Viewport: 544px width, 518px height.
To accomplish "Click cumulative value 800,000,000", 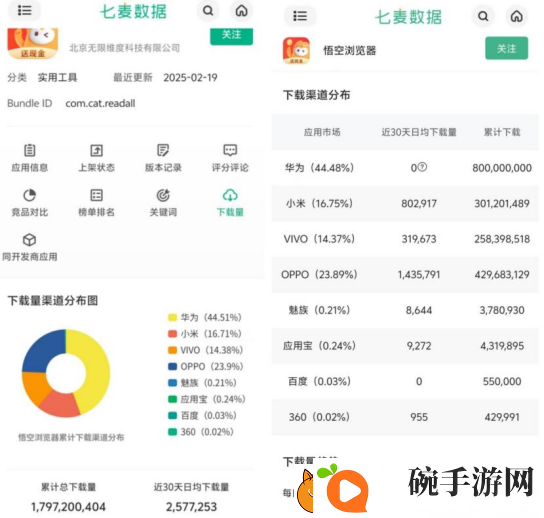I will click(502, 168).
